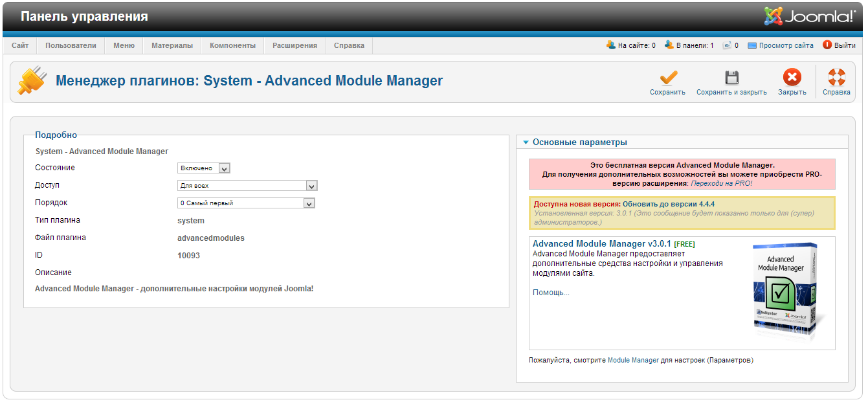The height and width of the screenshot is (402, 868).
Task: Click the users in panel icon
Action: [669, 45]
